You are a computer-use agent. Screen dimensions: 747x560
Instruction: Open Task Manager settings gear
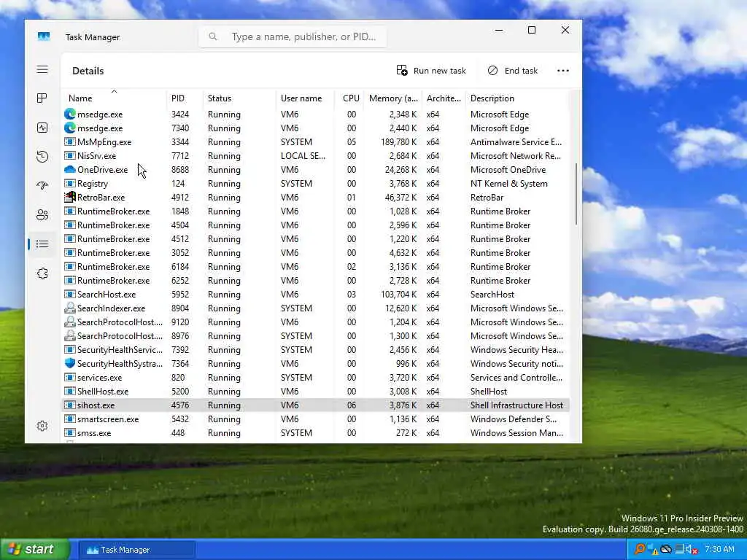(x=42, y=426)
